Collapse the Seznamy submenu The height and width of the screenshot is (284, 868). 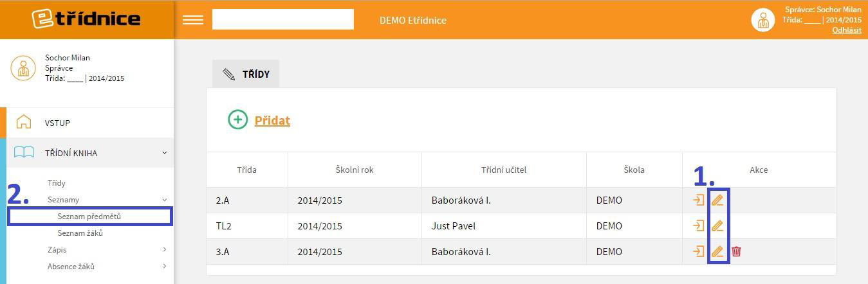164,200
